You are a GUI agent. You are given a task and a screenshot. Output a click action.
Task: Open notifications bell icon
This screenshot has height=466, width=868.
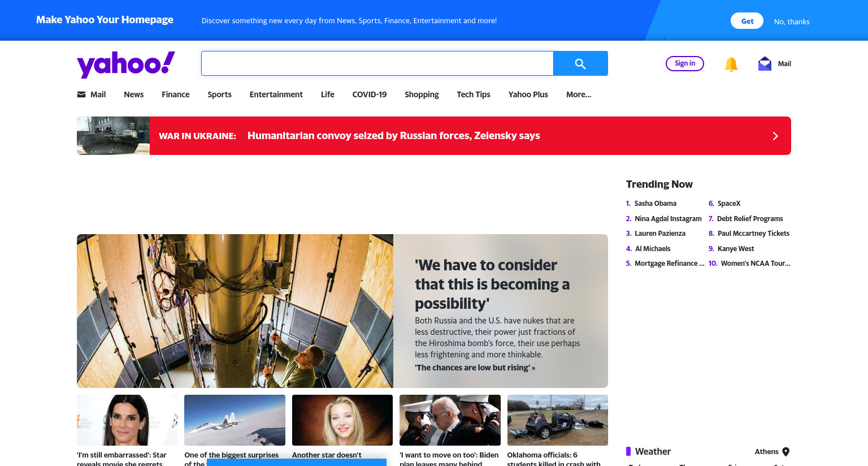[x=731, y=64]
